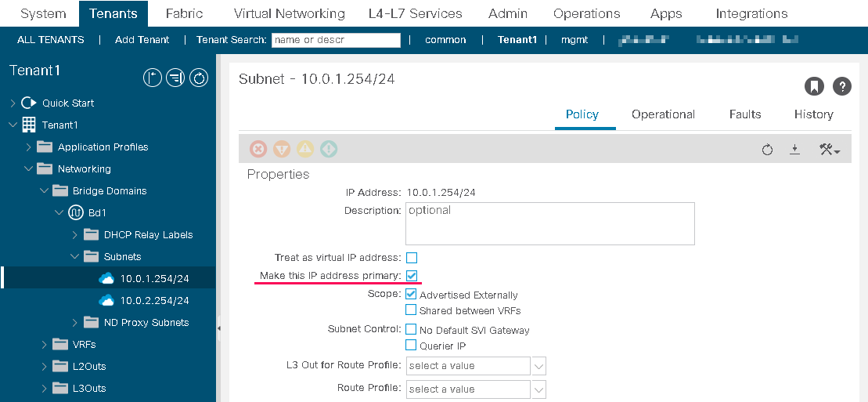
Task: Expand the VRFs folder in tree
Action: 45,344
